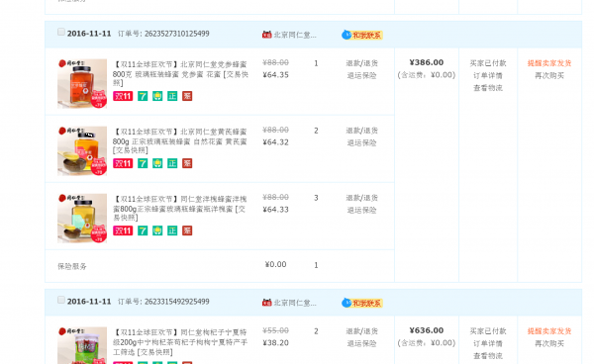This screenshot has width=594, height=364.
Task: Check the checkbox for order 2623315492925499
Action: tap(61, 300)
